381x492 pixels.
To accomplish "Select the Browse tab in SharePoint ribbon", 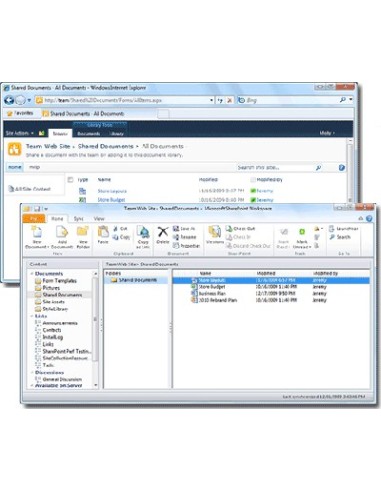I will click(60, 133).
